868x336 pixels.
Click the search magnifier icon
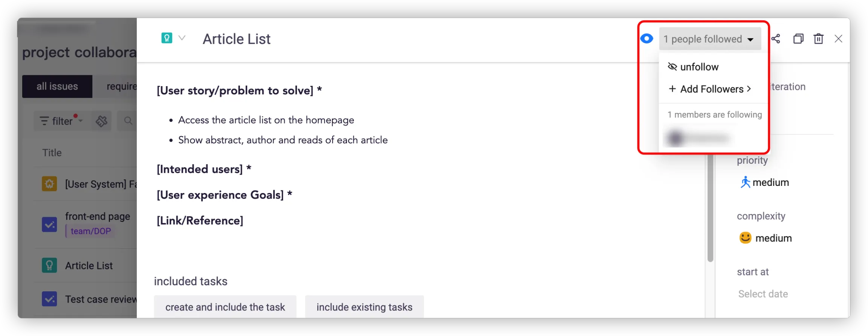click(x=128, y=121)
